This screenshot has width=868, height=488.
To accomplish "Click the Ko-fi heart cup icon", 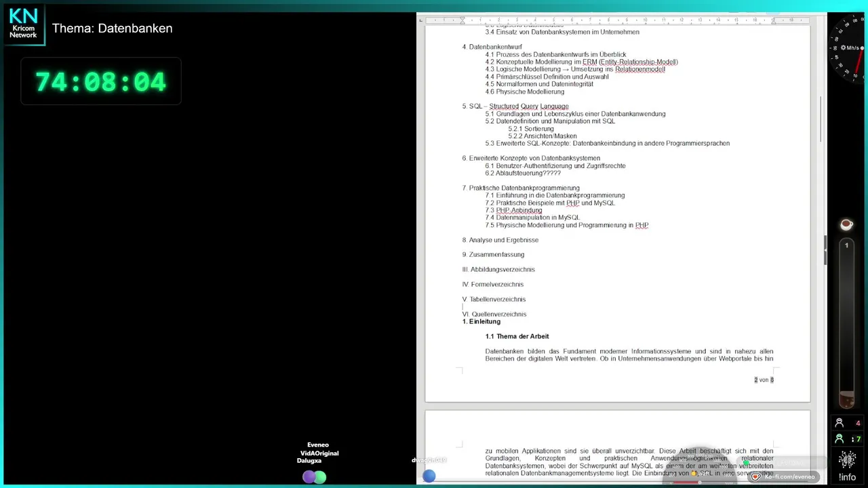I will 755,477.
